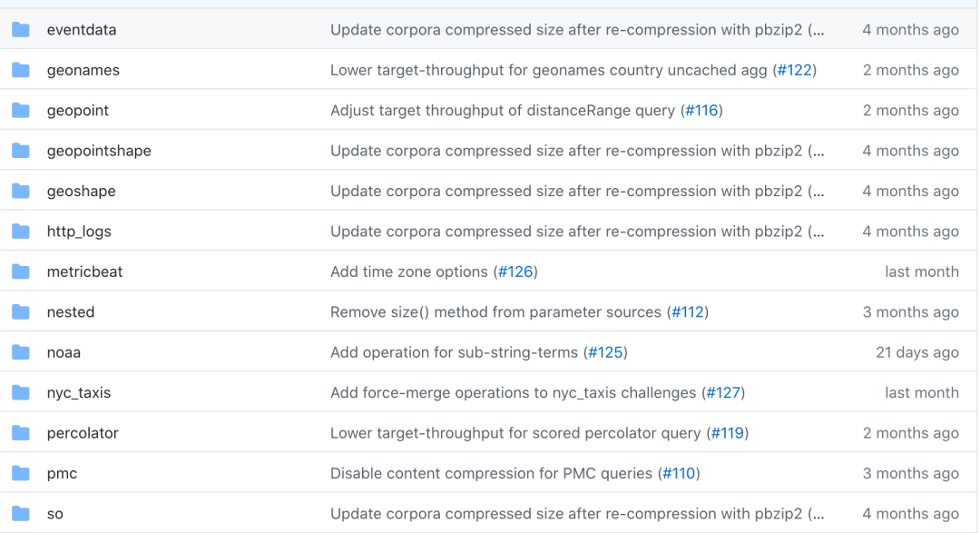Image resolution: width=980 pixels, height=533 pixels.
Task: Open pull request #122 link
Action: pos(795,70)
